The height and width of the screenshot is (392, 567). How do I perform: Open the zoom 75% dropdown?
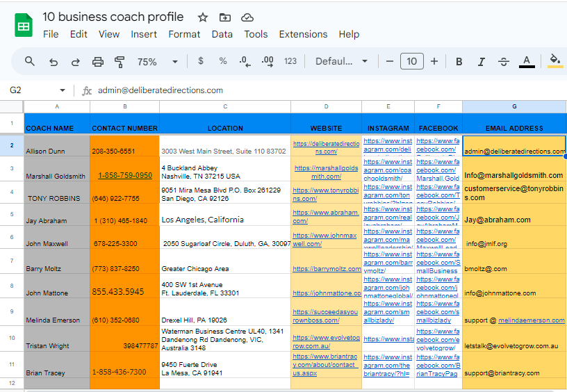157,61
